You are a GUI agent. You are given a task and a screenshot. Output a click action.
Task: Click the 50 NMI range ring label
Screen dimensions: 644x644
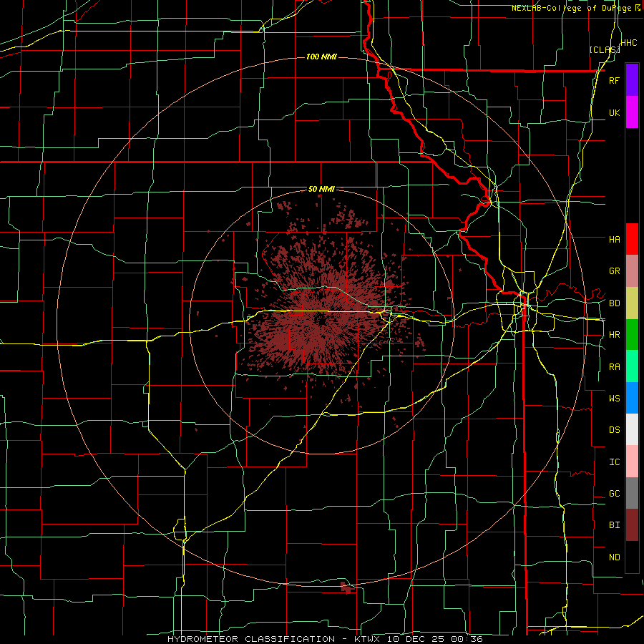click(321, 189)
